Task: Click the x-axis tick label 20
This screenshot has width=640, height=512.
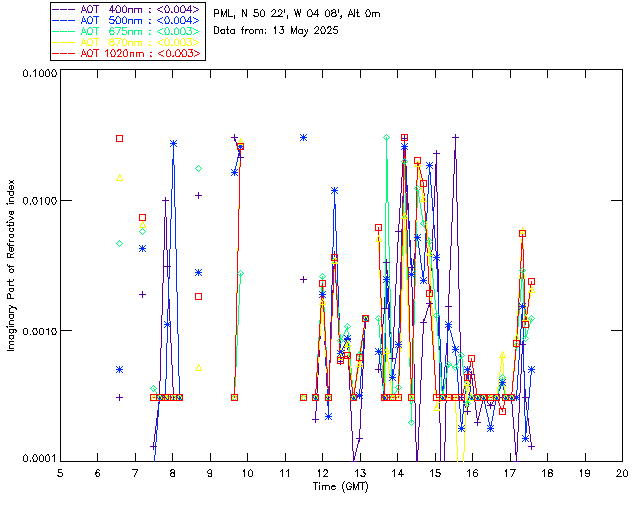Action: pyautogui.click(x=622, y=473)
